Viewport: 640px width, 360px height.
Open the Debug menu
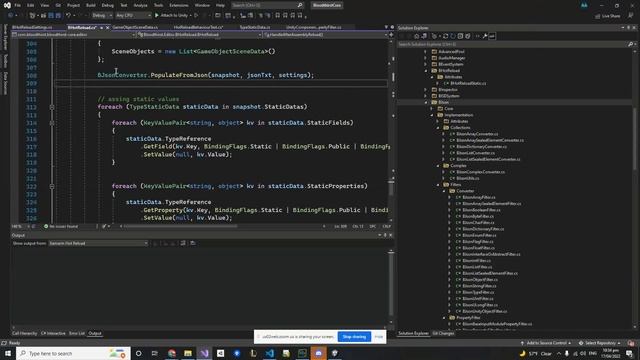tap(108, 5)
